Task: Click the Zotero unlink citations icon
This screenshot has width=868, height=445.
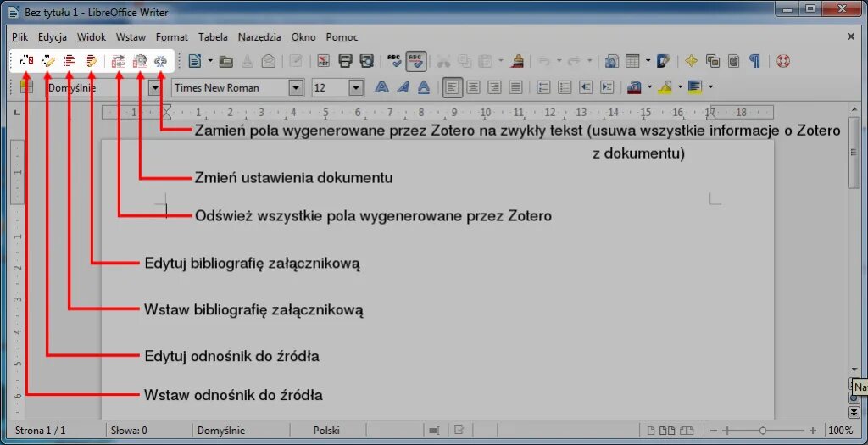Action: 160,61
